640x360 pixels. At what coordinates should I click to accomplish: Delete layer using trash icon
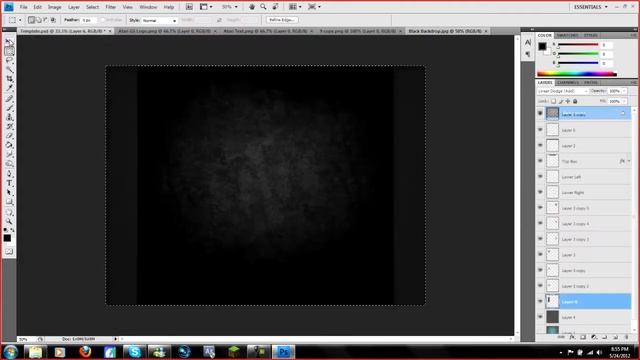click(627, 337)
